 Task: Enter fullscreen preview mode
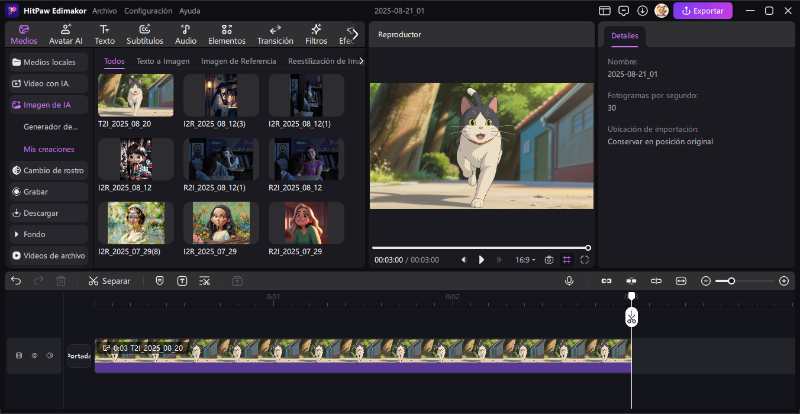click(x=585, y=260)
